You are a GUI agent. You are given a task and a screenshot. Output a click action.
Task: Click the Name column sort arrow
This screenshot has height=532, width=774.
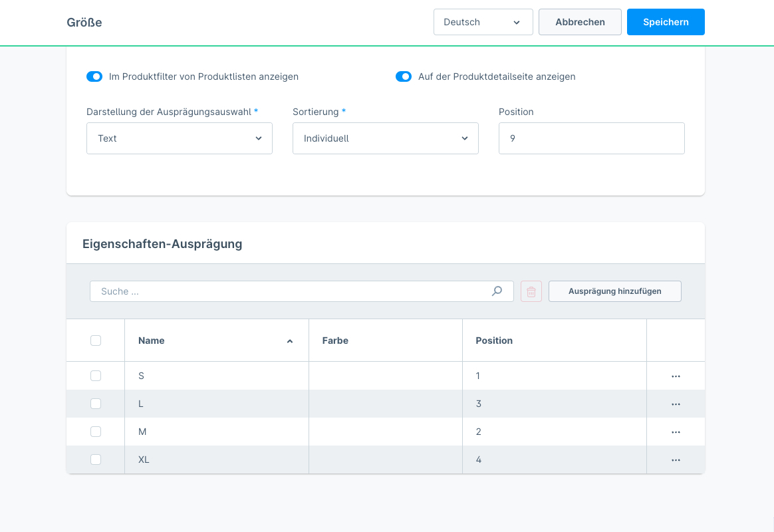(289, 341)
